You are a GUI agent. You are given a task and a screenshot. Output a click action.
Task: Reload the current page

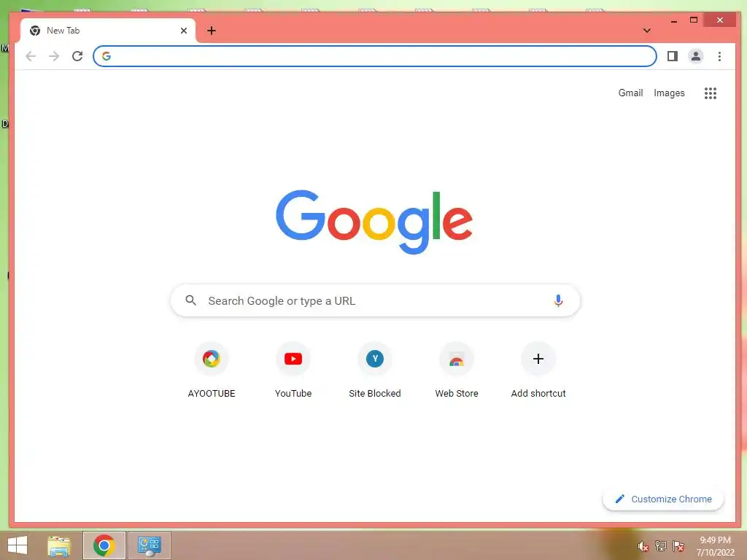[77, 56]
